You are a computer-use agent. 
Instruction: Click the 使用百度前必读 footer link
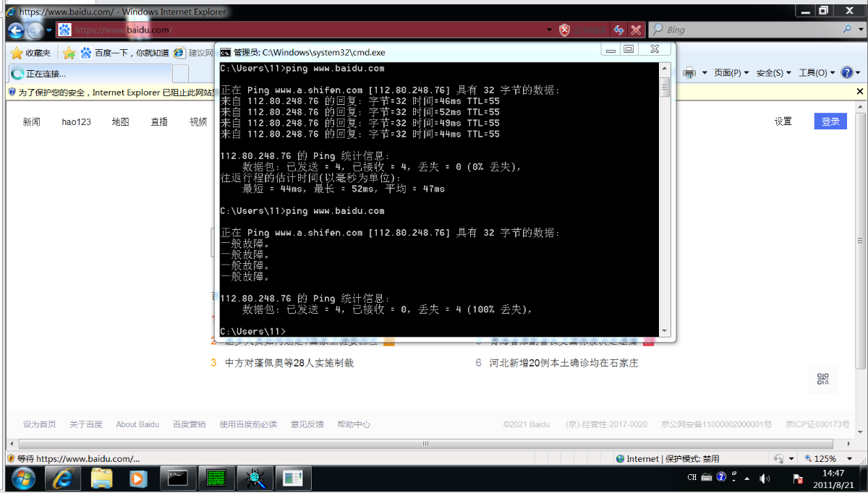click(x=248, y=424)
